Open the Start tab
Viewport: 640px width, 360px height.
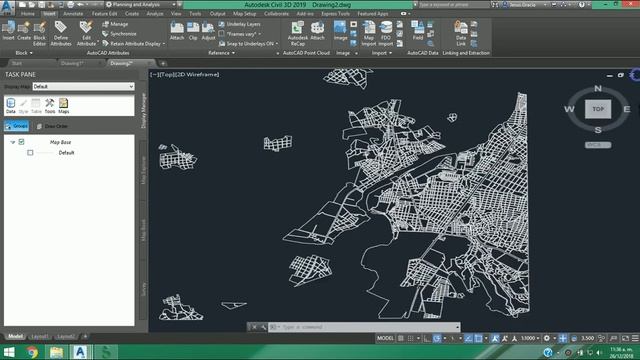pyautogui.click(x=17, y=63)
